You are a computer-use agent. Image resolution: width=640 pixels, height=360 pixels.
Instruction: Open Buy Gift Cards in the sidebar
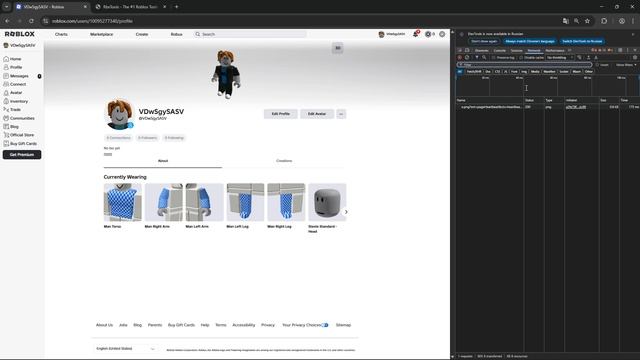(x=20, y=144)
